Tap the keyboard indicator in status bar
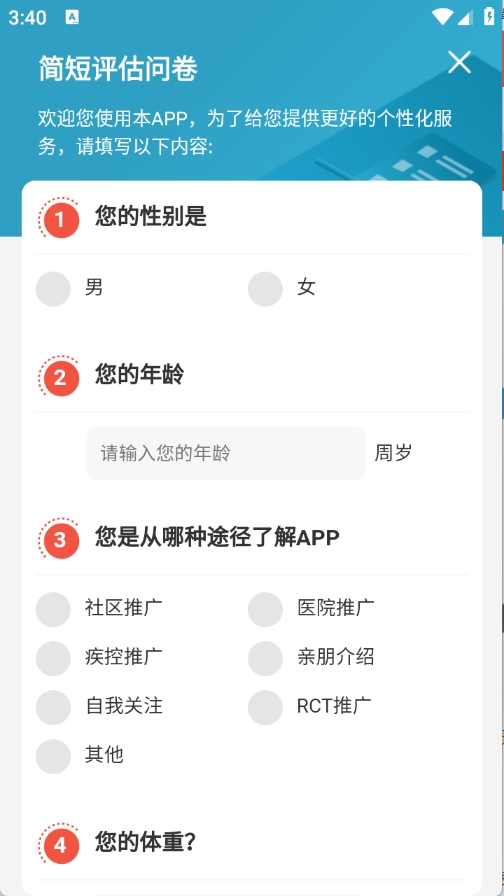The width and height of the screenshot is (504, 896). coord(73,17)
